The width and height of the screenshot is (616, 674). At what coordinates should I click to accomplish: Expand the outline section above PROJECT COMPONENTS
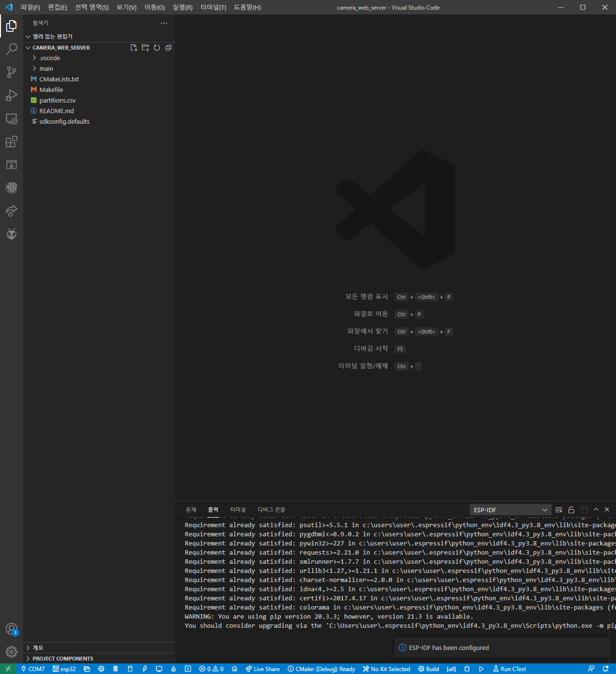(99, 648)
